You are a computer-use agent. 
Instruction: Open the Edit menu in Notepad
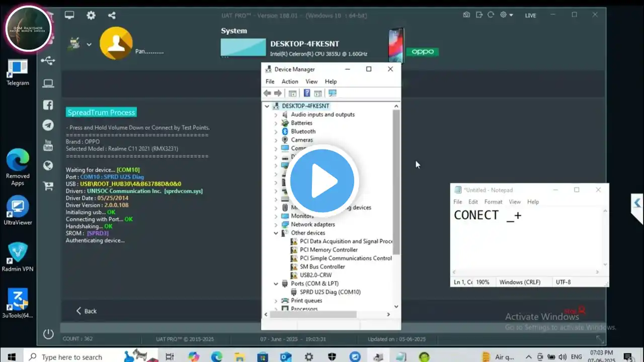coord(473,202)
